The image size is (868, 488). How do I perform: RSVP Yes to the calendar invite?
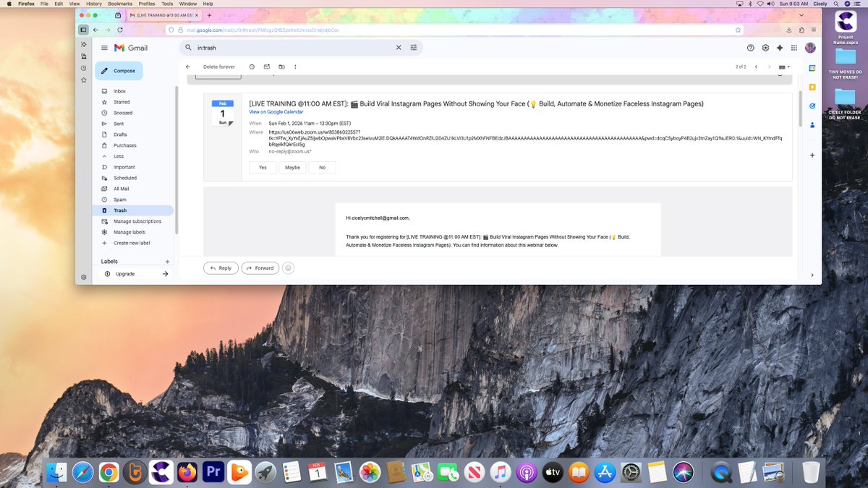tap(263, 167)
